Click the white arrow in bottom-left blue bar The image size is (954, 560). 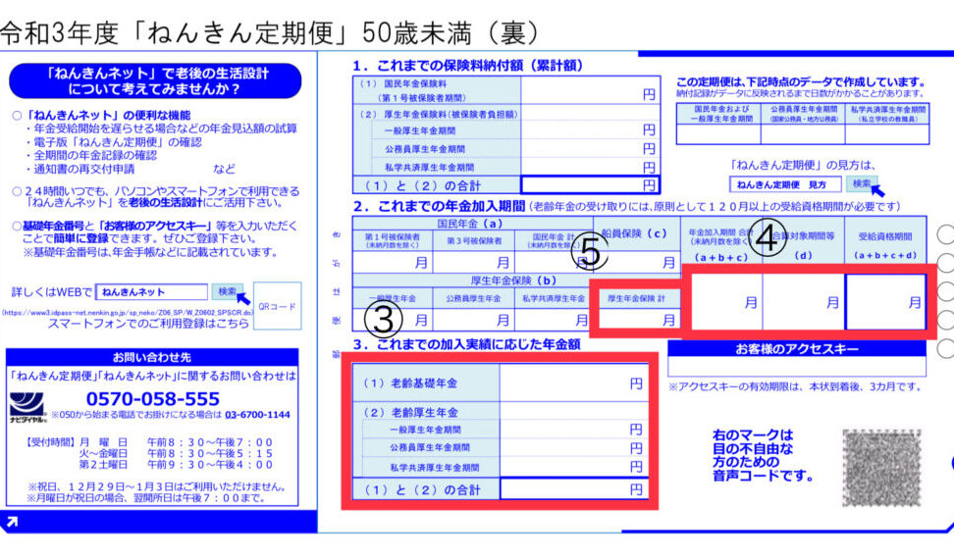pos(10,525)
